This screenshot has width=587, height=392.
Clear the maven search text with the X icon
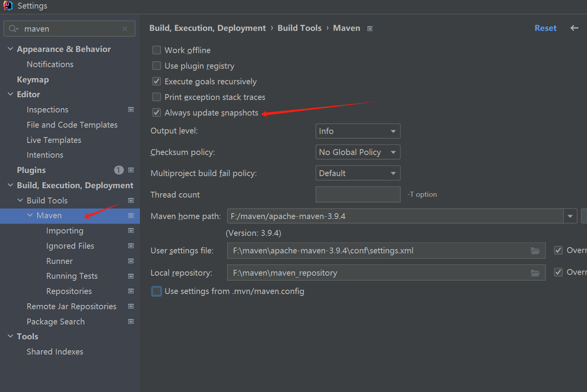coord(125,29)
